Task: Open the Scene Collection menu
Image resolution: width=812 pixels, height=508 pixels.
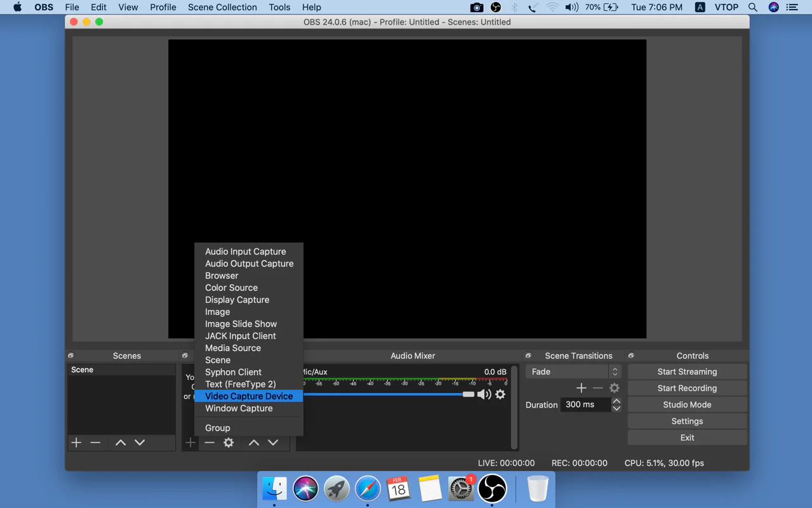Action: point(222,7)
